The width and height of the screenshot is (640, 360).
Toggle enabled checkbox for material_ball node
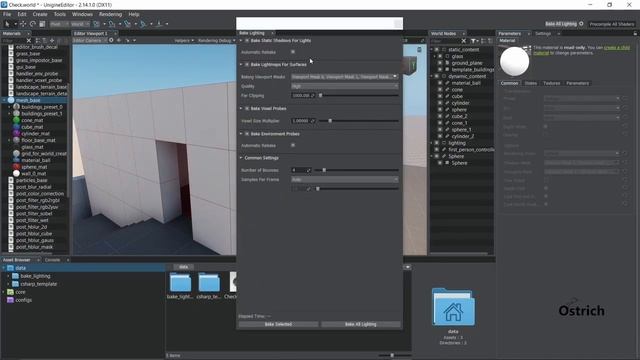tap(440, 83)
